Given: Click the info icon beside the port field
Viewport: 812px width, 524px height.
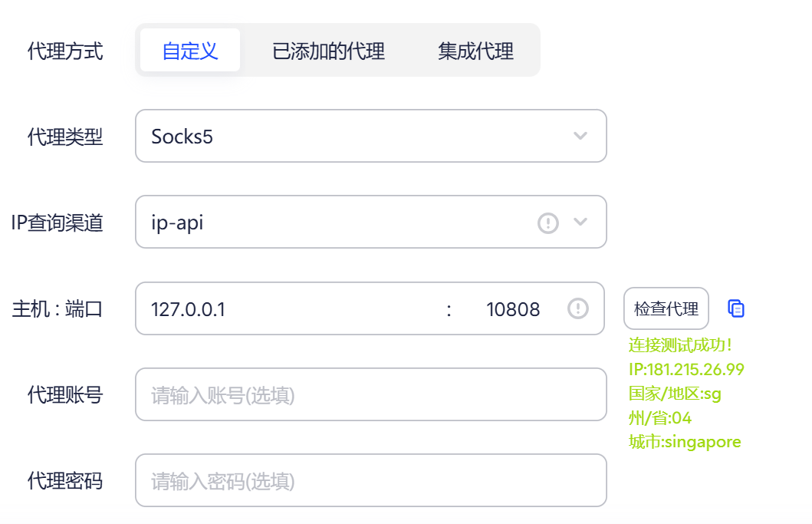Looking at the screenshot, I should click(579, 308).
